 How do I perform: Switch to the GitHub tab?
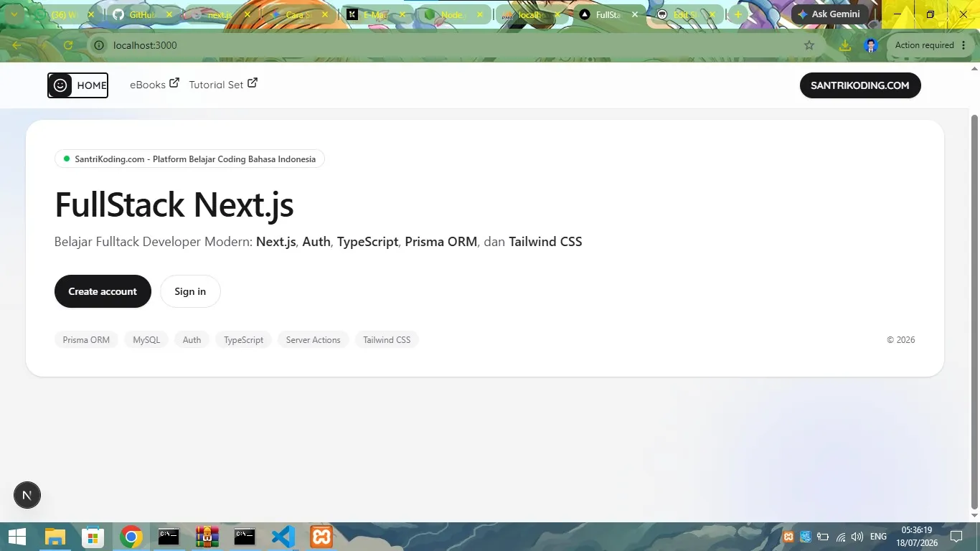coord(143,14)
